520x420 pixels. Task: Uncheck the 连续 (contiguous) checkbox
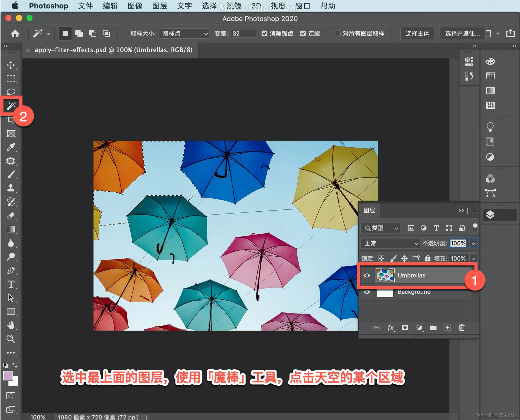[303, 34]
